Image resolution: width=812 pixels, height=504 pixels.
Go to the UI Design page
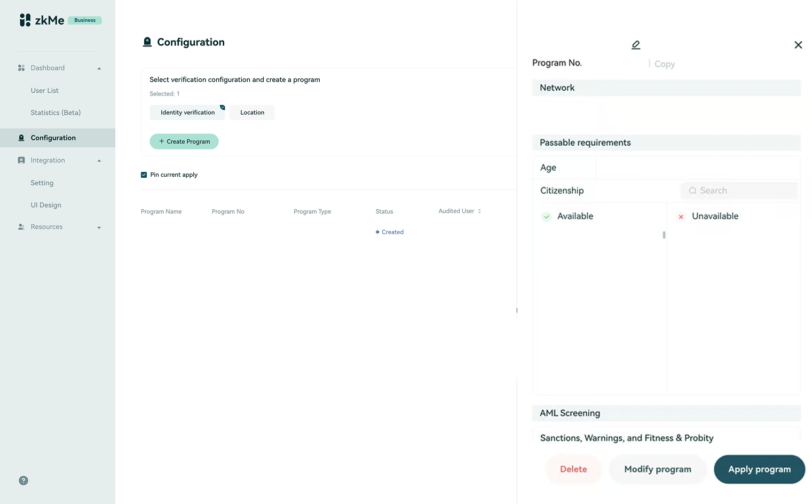(x=46, y=205)
